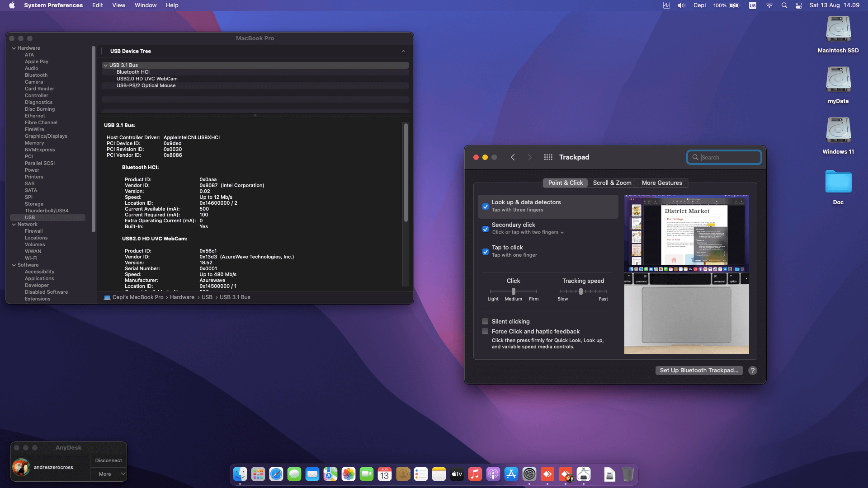The height and width of the screenshot is (488, 868).
Task: Enable Force Click and haptic feedback
Action: 485,331
